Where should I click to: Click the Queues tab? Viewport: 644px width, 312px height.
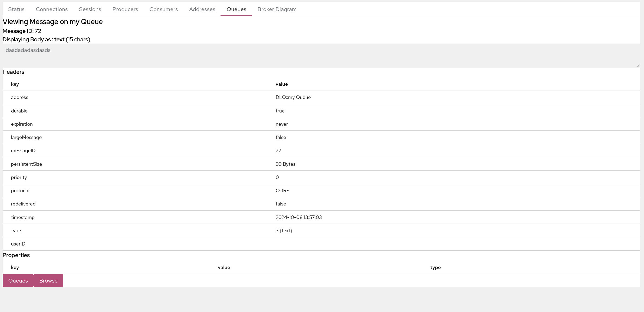coord(236,9)
